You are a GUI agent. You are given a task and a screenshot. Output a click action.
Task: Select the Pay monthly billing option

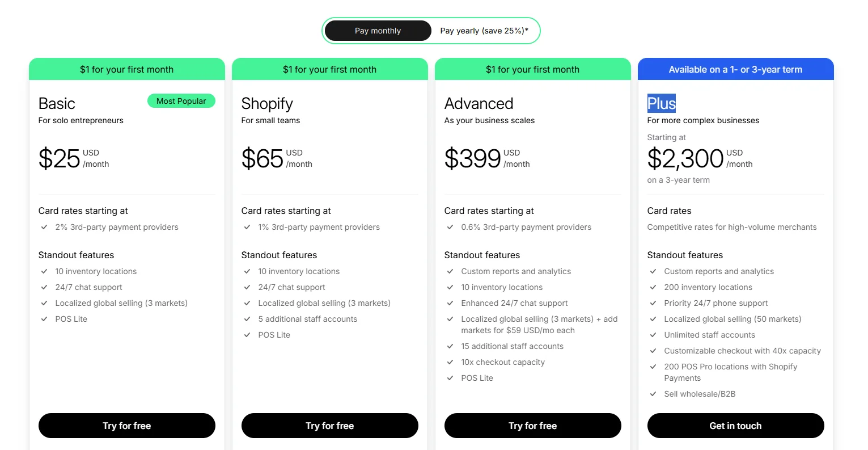pyautogui.click(x=378, y=30)
